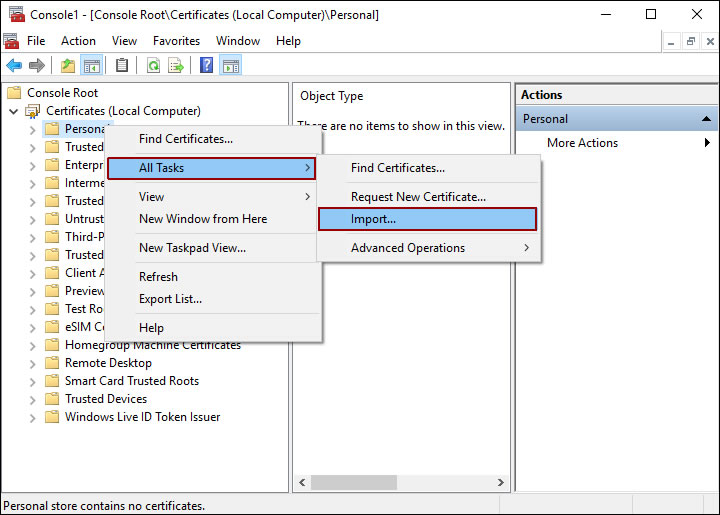Click the Object Type column header
Image resolution: width=720 pixels, height=515 pixels.
click(332, 96)
